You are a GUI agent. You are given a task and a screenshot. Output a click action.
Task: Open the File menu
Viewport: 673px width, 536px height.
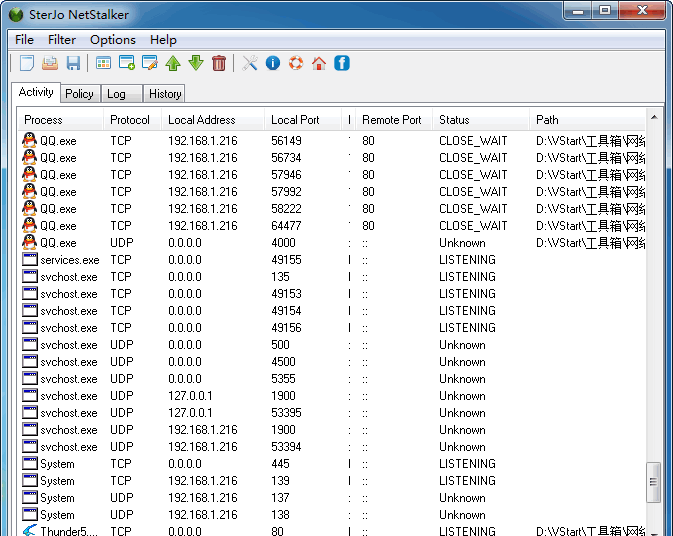click(x=24, y=40)
